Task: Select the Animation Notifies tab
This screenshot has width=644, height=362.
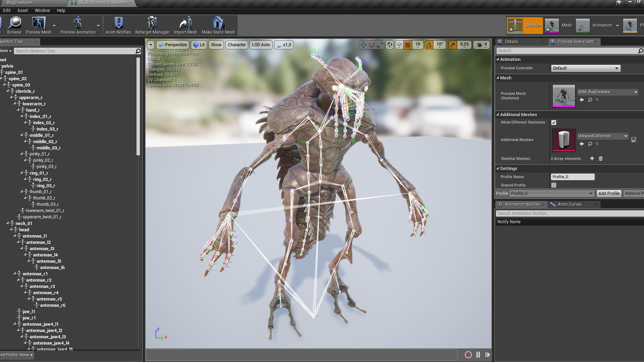Action: tap(522, 204)
